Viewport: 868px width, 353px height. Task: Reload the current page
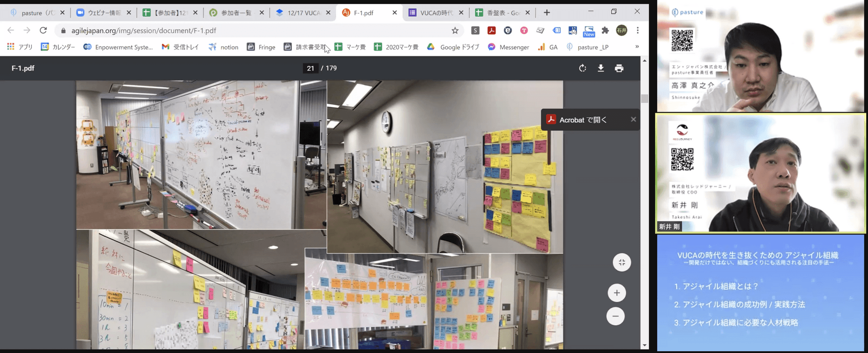[43, 30]
